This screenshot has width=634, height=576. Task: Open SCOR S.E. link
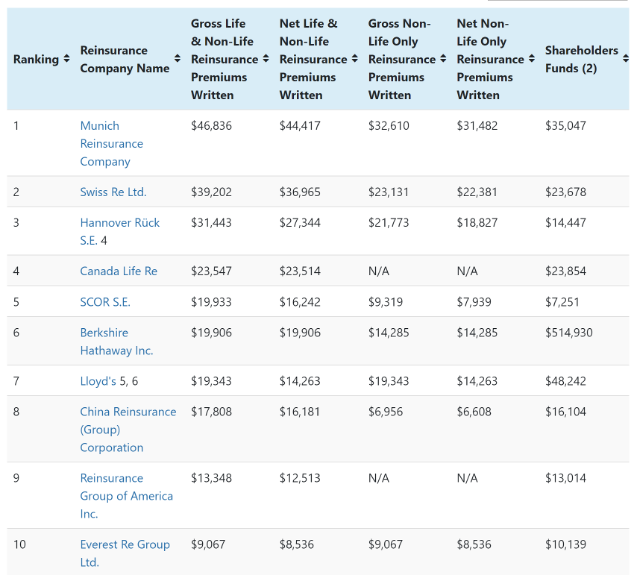click(105, 302)
